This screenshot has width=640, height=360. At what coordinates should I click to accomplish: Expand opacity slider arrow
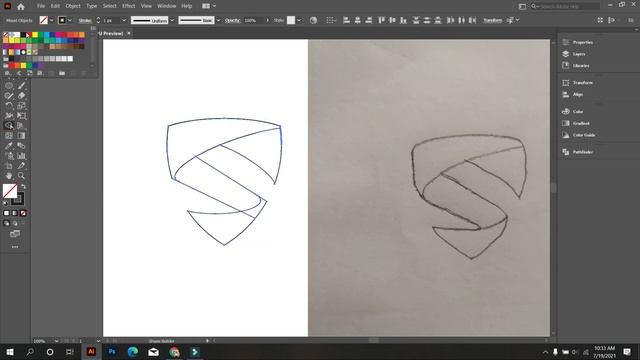pos(267,20)
